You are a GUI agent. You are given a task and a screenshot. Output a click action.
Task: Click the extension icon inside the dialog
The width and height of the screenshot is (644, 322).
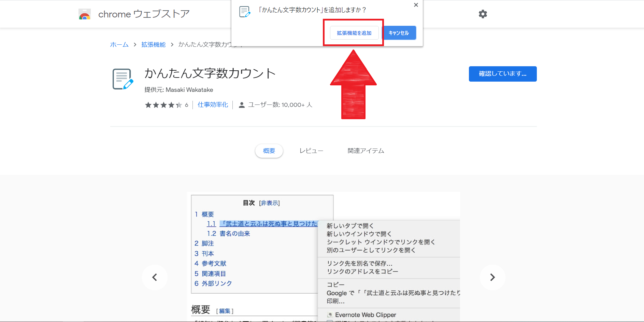tap(245, 12)
